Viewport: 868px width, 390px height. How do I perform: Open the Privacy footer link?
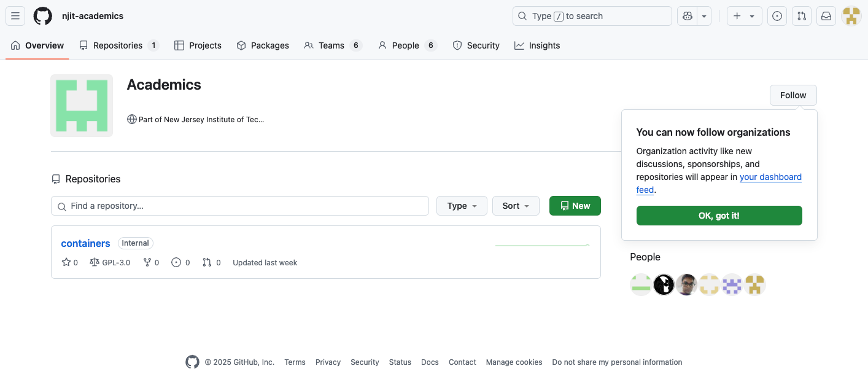pyautogui.click(x=328, y=362)
